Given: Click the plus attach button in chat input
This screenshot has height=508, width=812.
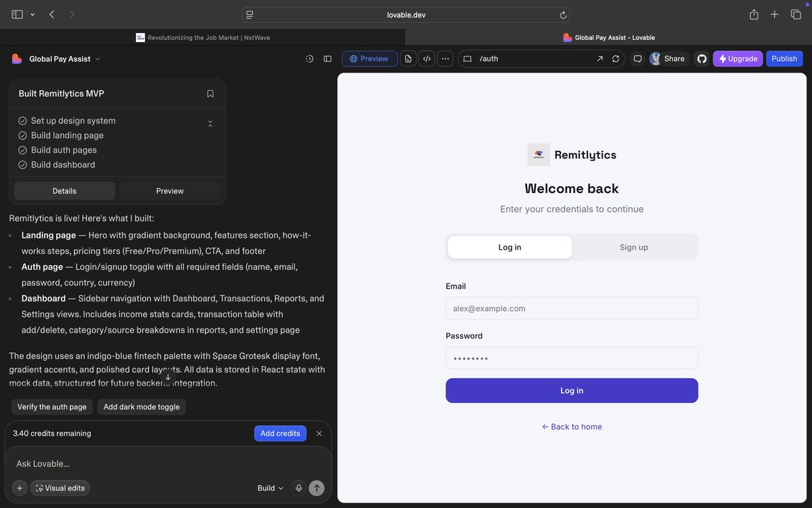Looking at the screenshot, I should click(x=20, y=488).
